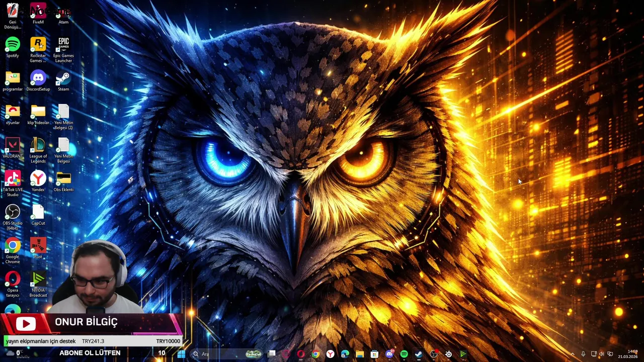Select the Rust game desktop shortcut
This screenshot has height=362, width=644.
click(x=38, y=249)
